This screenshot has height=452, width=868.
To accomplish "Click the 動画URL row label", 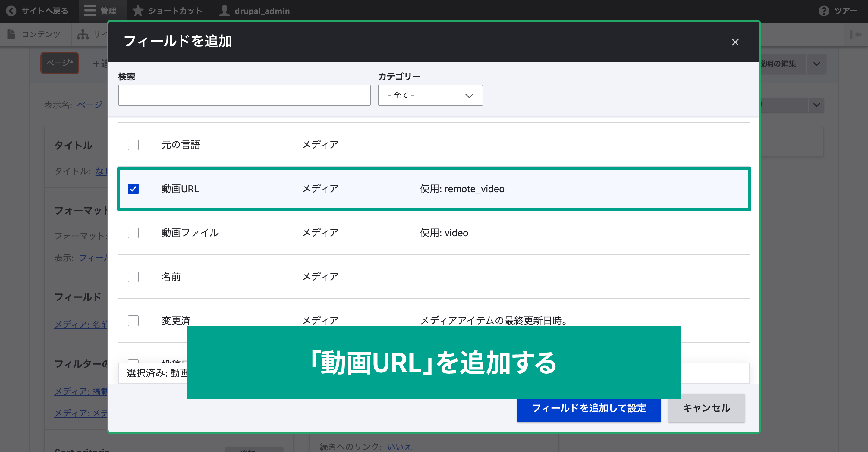I will pos(180,189).
